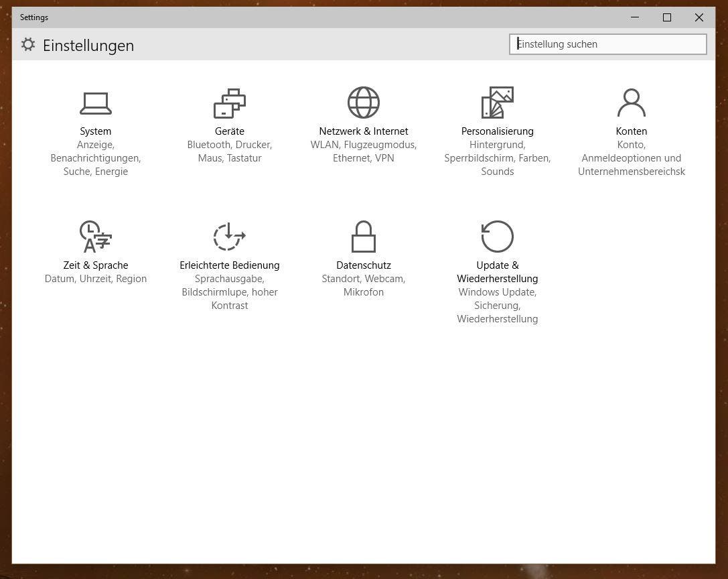The image size is (728, 579).
Task: Click the 'Anzeige, Benachrichtigungen, Suche, Energie' description
Action: (x=96, y=158)
